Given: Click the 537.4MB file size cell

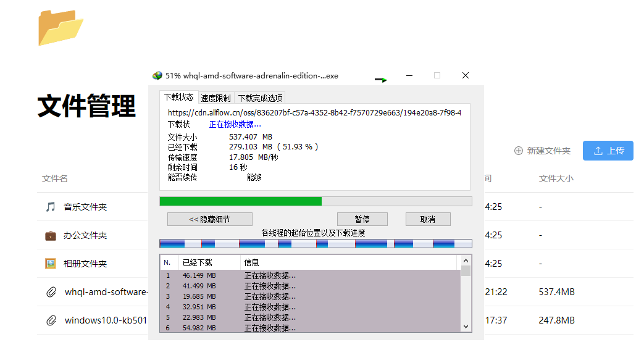Looking at the screenshot, I should click(556, 292).
